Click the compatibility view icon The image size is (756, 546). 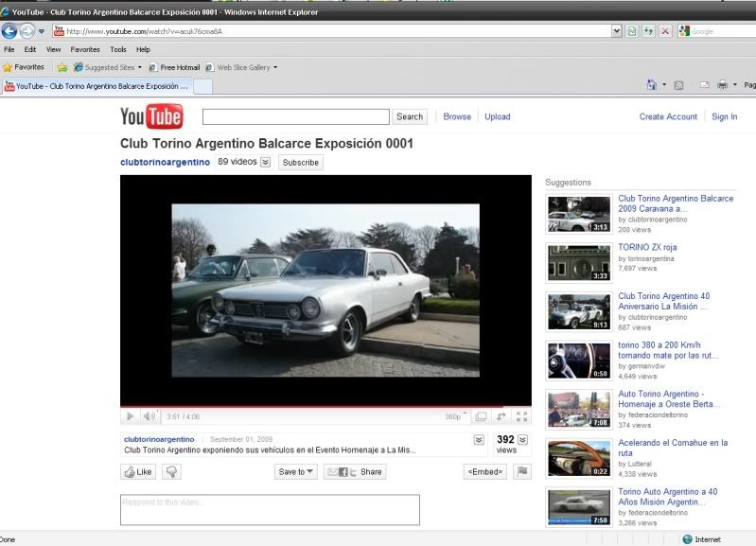pos(632,31)
